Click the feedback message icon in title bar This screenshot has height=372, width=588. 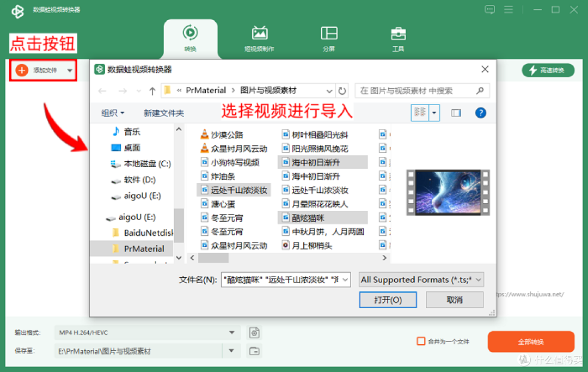point(489,9)
